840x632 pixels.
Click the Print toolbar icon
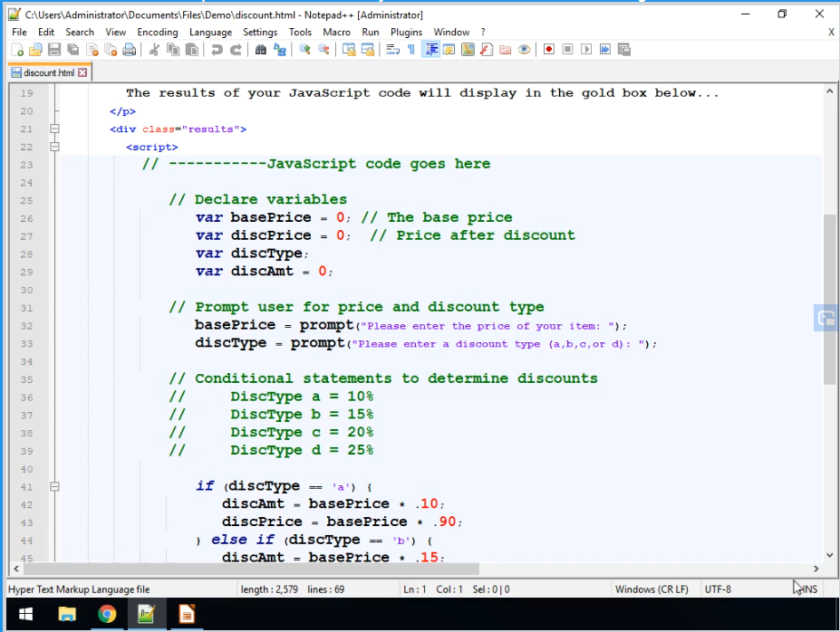point(130,50)
